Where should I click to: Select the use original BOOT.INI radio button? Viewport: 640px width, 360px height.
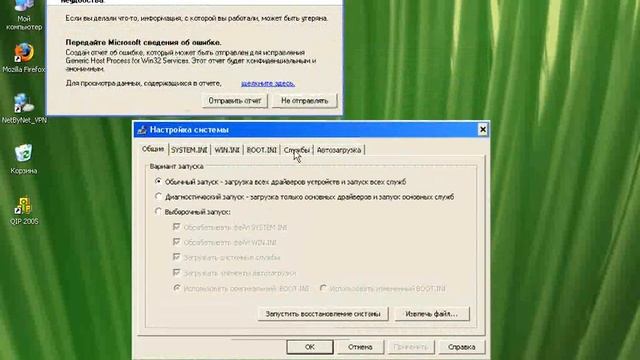tap(177, 288)
